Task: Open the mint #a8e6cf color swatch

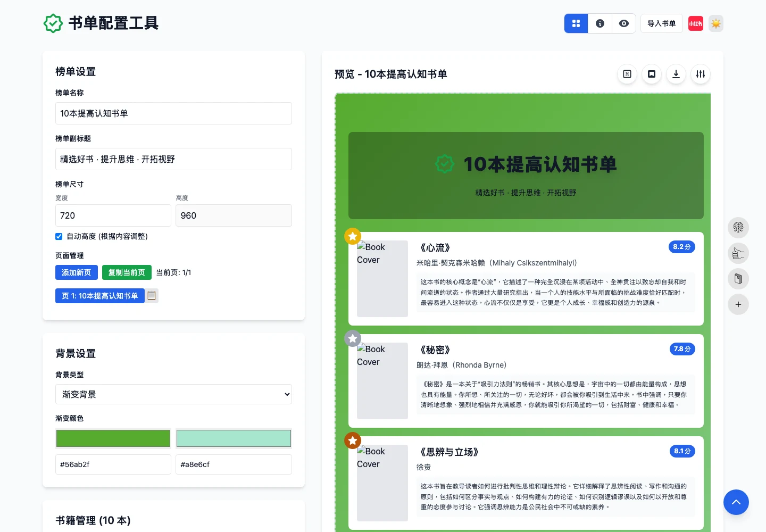Action: (234, 438)
